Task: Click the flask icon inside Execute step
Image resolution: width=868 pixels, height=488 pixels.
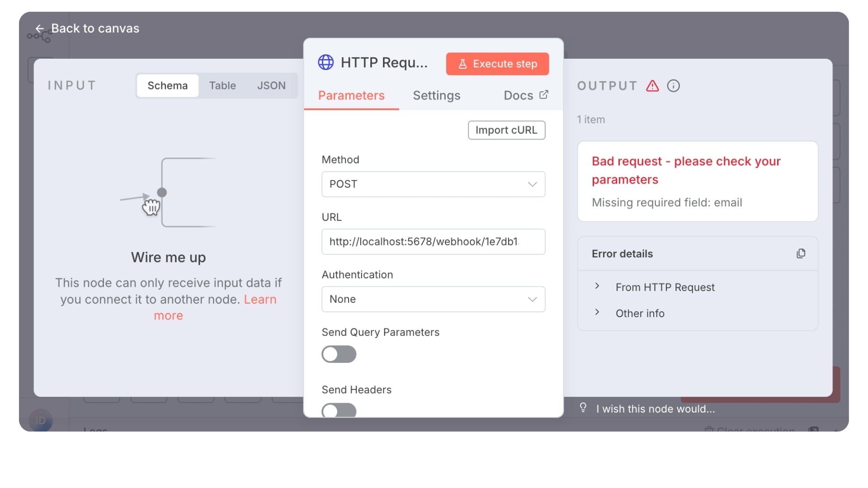Action: [462, 64]
